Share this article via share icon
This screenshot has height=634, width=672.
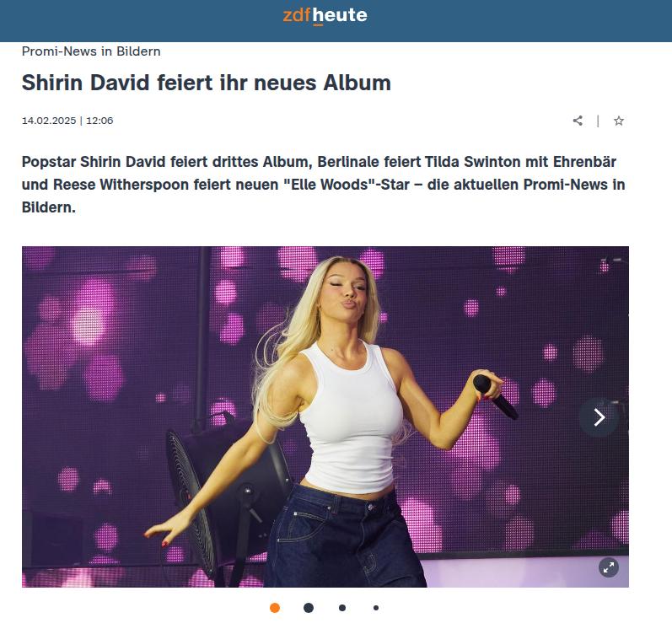pos(578,121)
